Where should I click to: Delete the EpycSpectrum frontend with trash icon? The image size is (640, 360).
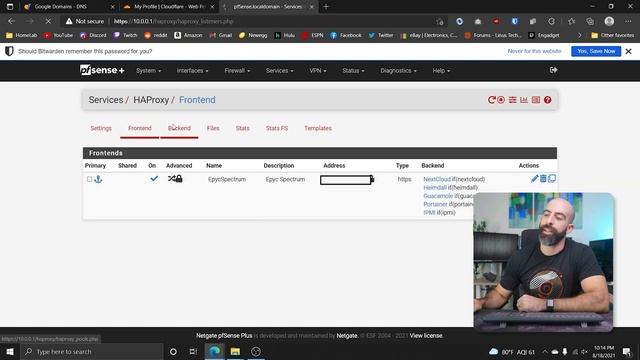[543, 178]
